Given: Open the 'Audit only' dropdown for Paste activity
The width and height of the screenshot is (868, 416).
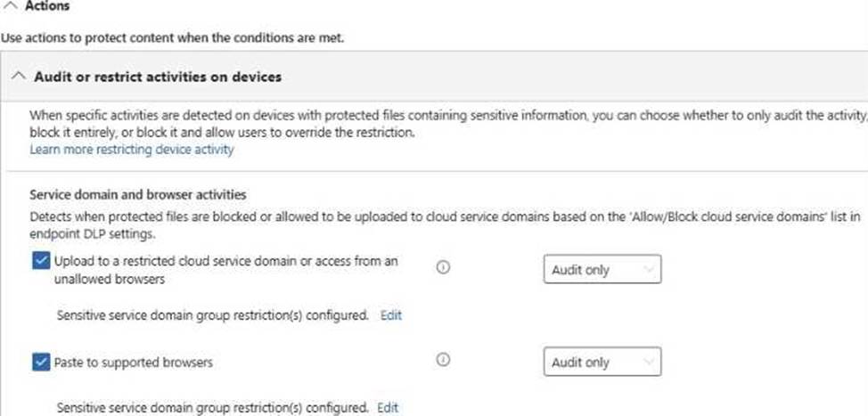Looking at the screenshot, I should (602, 363).
